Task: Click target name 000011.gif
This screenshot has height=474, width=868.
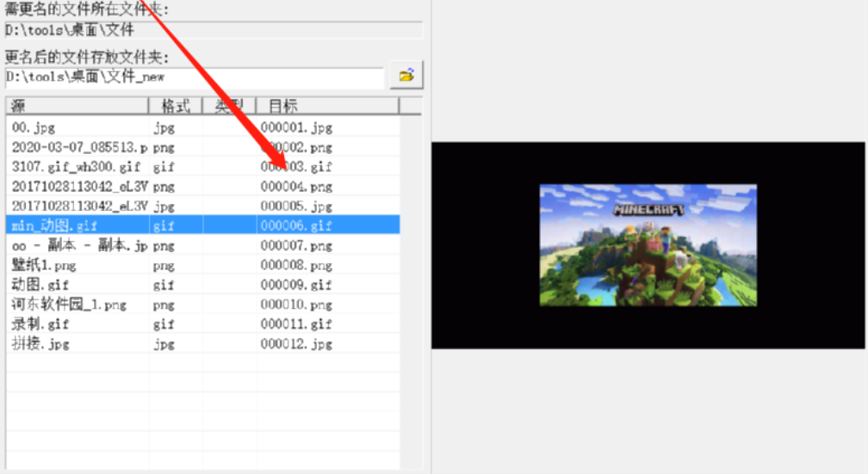Action: tap(296, 323)
